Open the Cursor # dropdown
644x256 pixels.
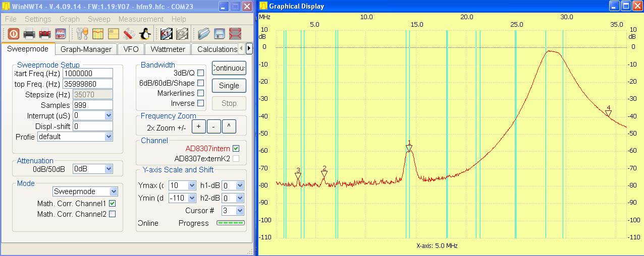click(x=239, y=211)
